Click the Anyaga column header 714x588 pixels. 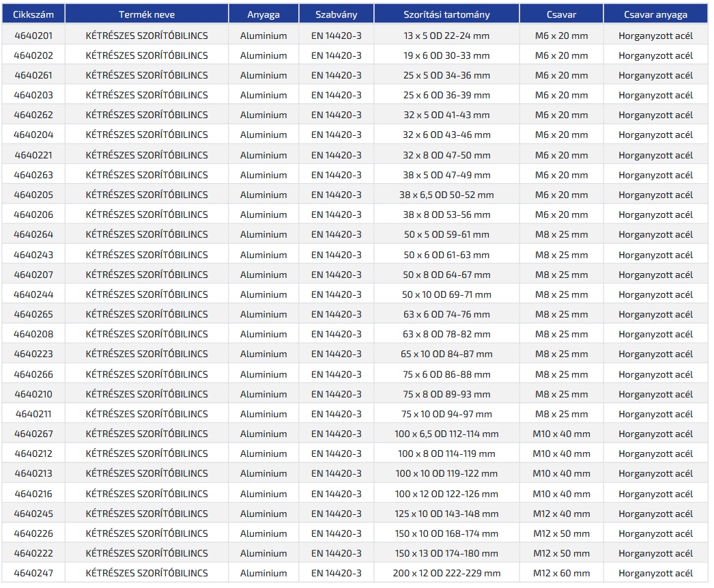point(263,14)
